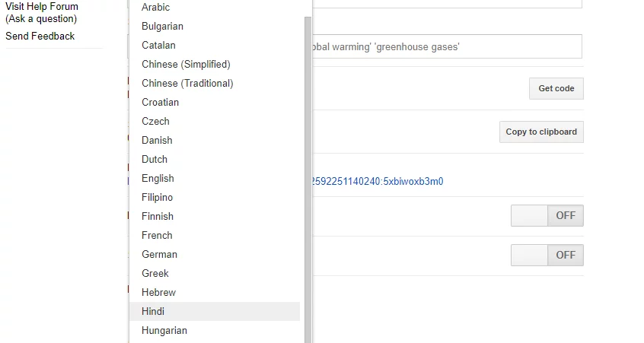Choose French language option
The image size is (644, 343).
(x=157, y=236)
